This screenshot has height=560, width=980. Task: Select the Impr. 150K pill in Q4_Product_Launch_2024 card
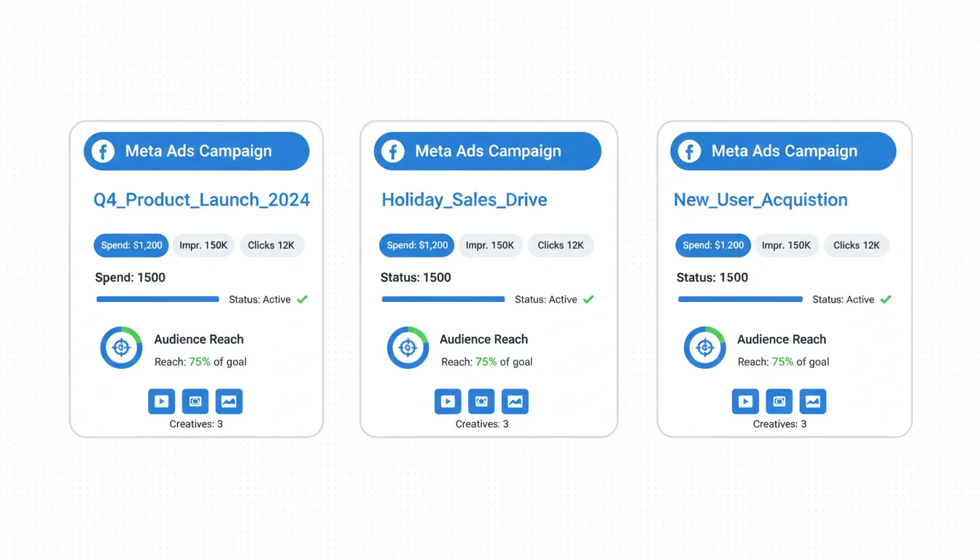pos(204,246)
